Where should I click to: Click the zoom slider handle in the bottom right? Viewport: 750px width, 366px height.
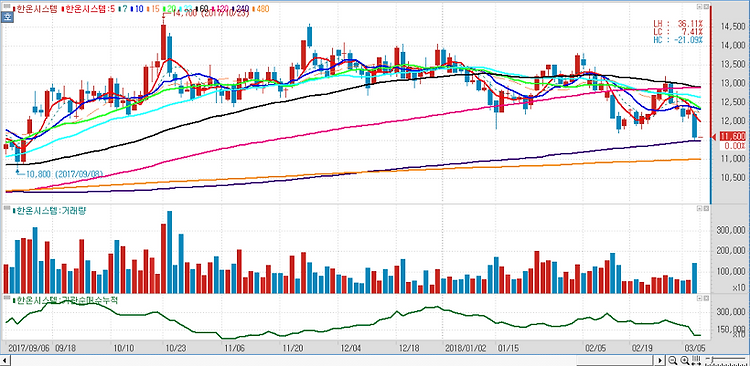712,360
